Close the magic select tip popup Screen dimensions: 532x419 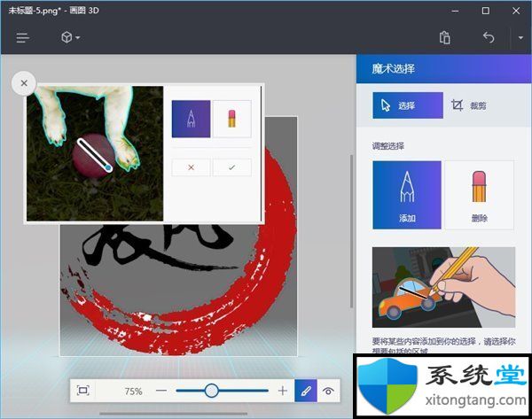point(24,83)
